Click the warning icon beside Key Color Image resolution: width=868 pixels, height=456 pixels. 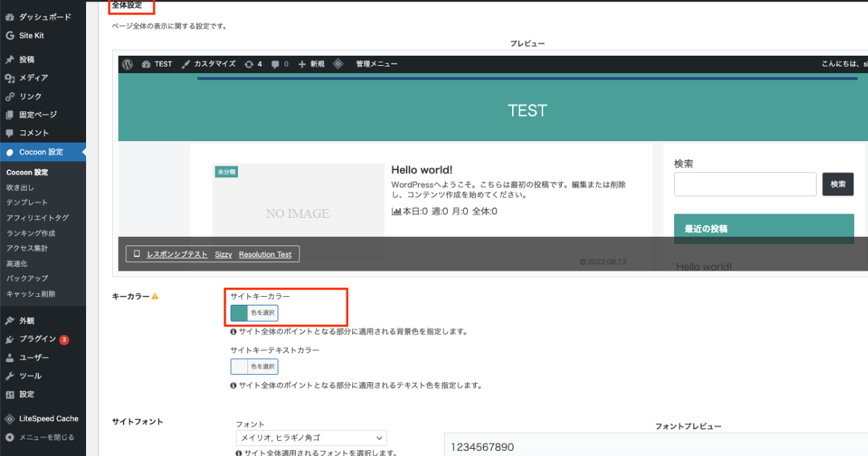[155, 297]
